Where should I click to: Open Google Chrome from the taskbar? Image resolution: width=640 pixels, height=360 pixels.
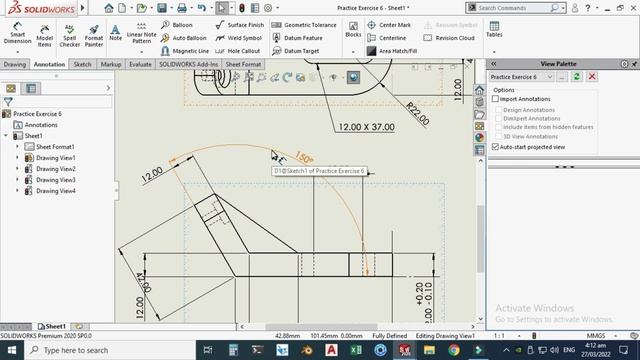[453, 350]
